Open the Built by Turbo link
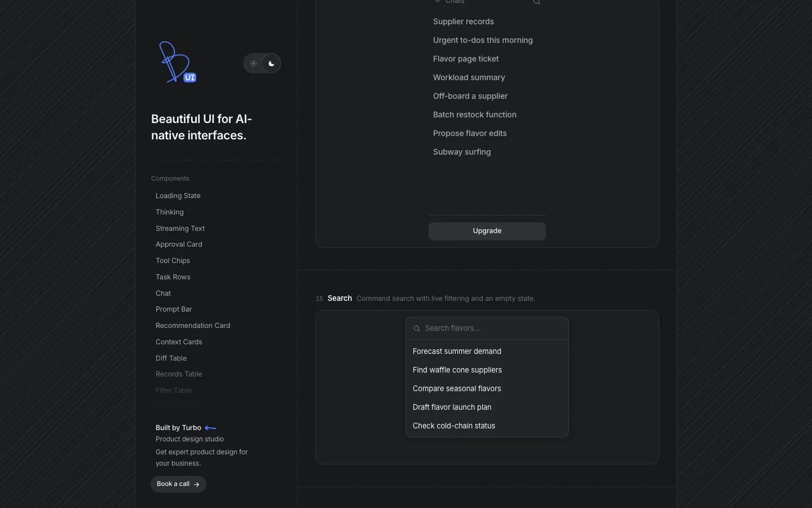The image size is (812, 508). pos(186,428)
